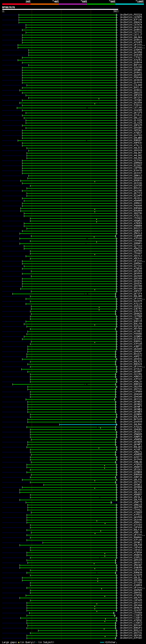The width and height of the screenshot is (146, 644).
Task: Click the orange ~40% segment of the scale
Action: [x=45, y=4]
